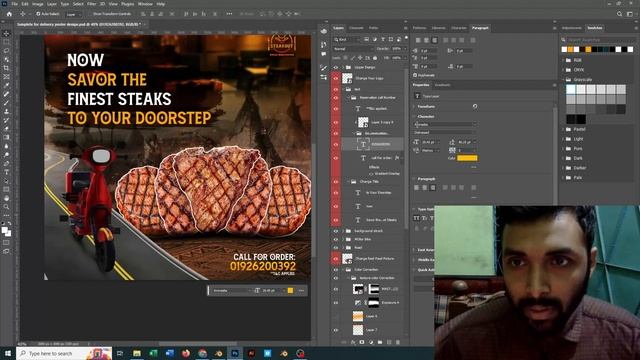Screen dimensions: 640x360
Task: Open the Layers panel menu icon
Action: (x=405, y=28)
